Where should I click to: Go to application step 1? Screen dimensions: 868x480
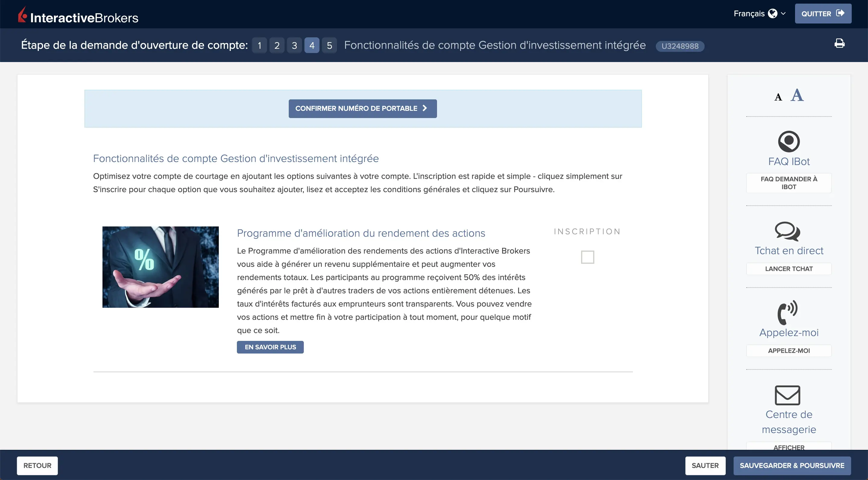(259, 45)
